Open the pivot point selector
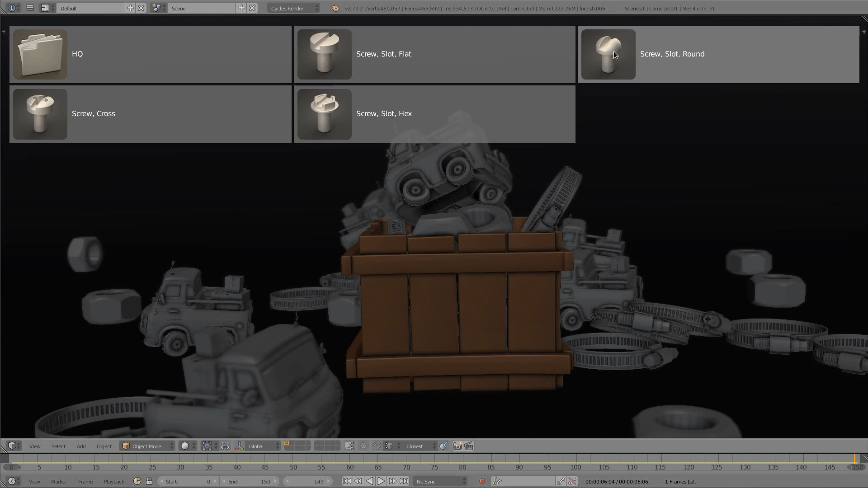 click(x=210, y=446)
